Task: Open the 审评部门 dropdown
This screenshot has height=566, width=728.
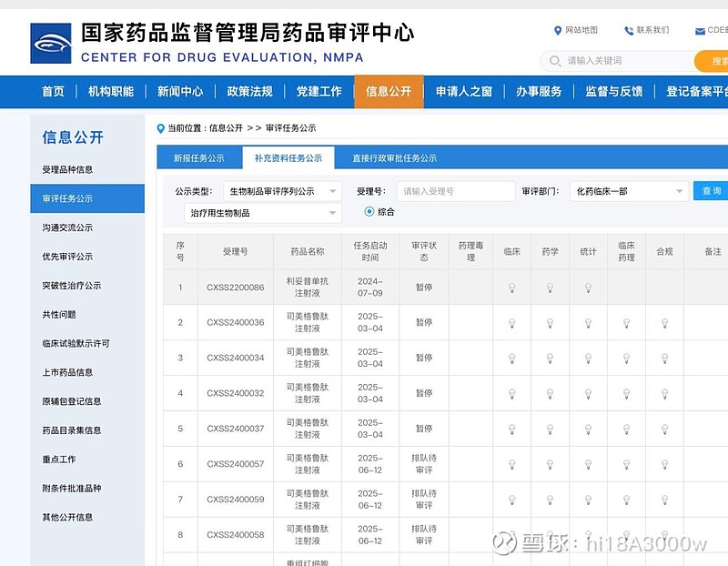Action: (629, 191)
